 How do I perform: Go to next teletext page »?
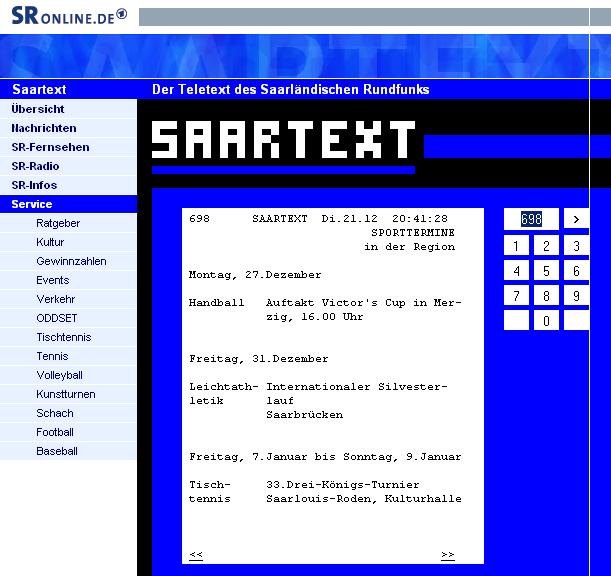(x=447, y=554)
